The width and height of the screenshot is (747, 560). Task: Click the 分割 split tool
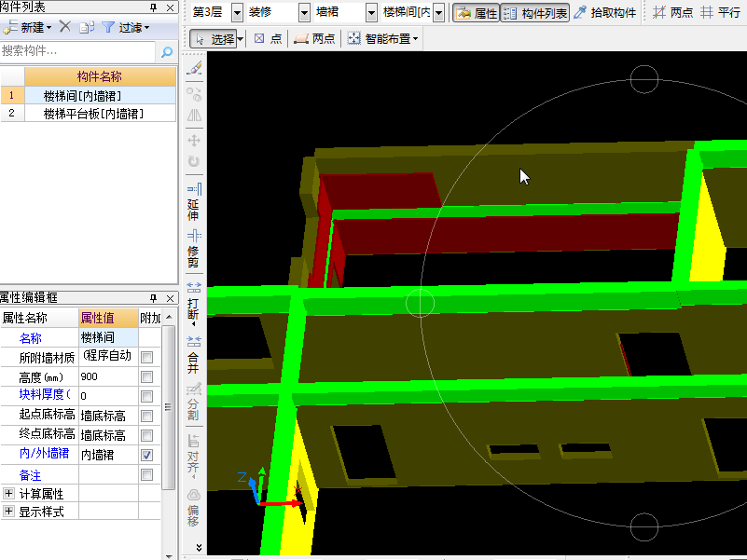point(194,402)
